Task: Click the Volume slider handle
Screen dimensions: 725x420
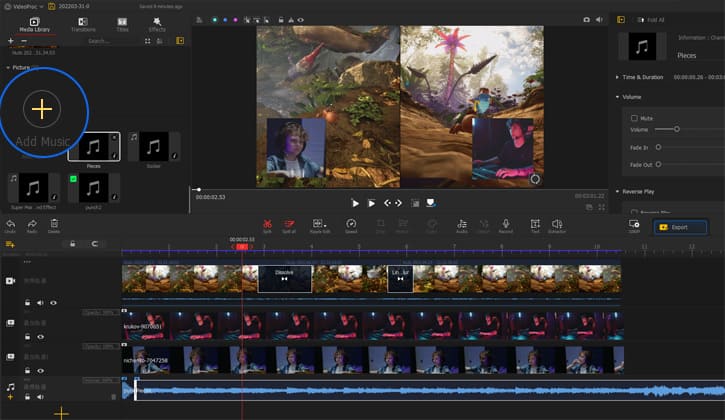Action: tap(677, 129)
